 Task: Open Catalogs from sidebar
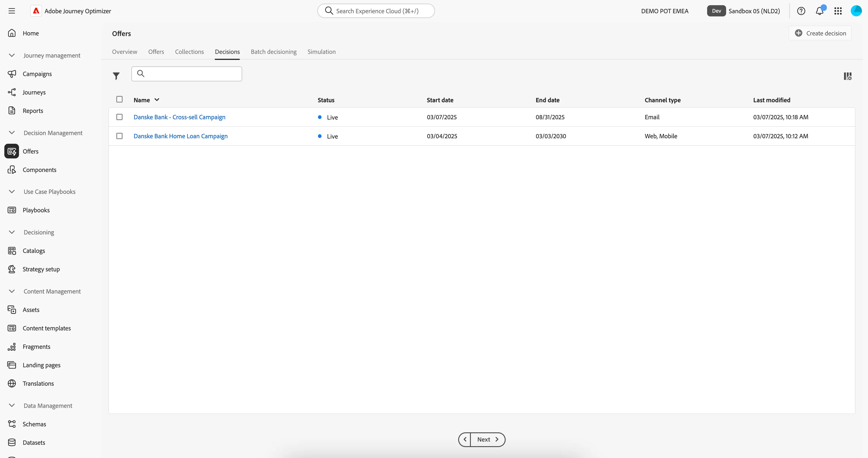coord(34,251)
